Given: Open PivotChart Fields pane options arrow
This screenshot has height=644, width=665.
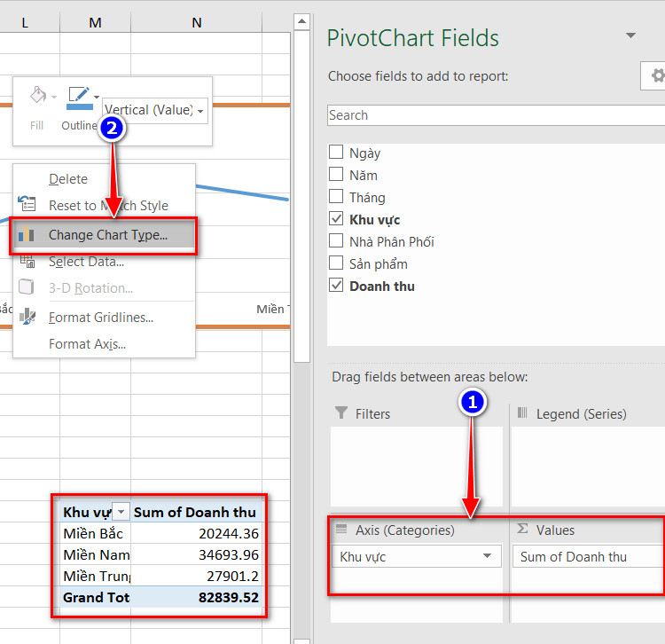Looking at the screenshot, I should [630, 35].
